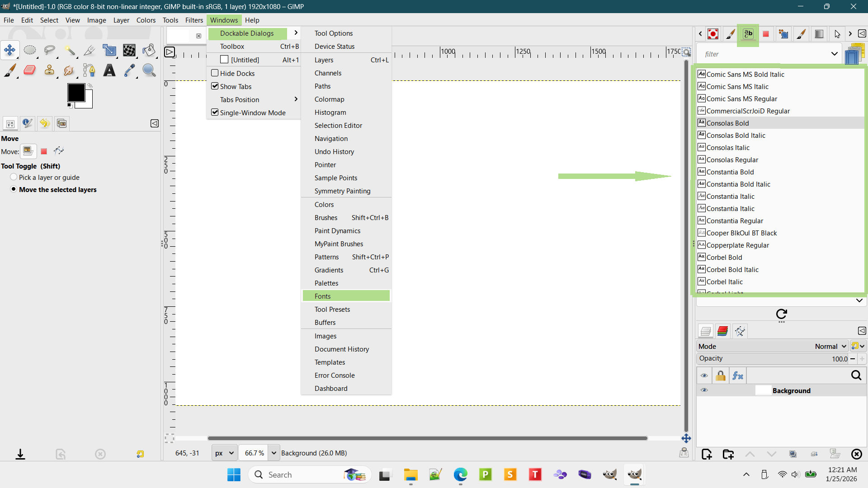Expand the Tabs Position submenu
Image resolution: width=868 pixels, height=488 pixels.
[x=254, y=99]
